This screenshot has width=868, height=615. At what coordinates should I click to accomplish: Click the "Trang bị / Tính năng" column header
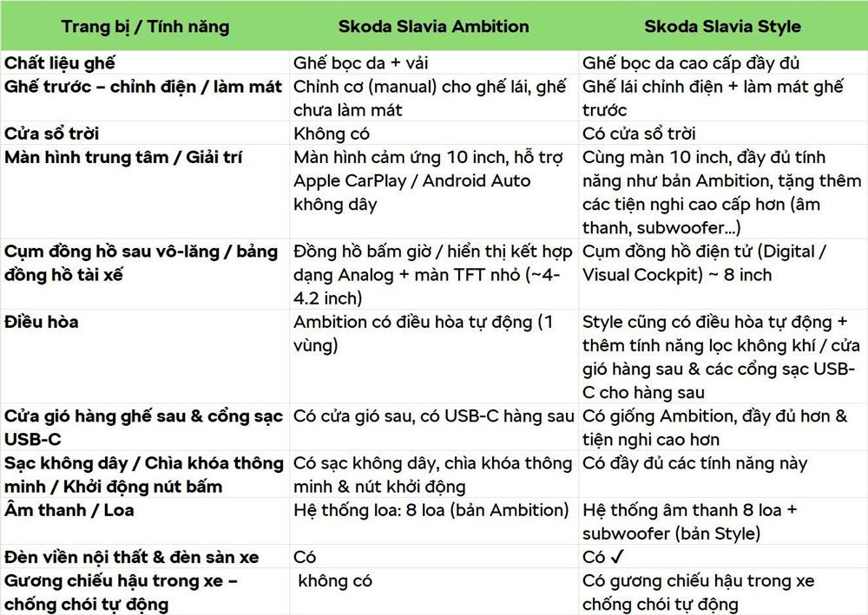point(145,26)
